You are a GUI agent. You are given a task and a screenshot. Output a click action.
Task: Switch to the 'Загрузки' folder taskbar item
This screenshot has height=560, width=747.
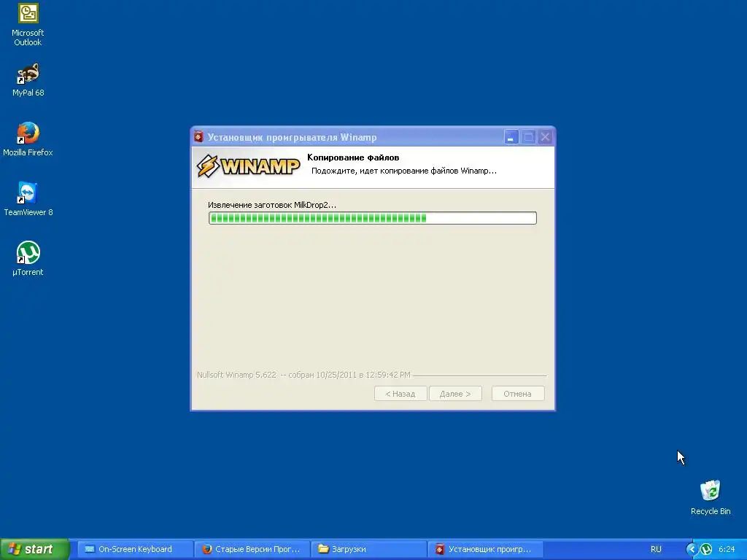click(x=368, y=549)
